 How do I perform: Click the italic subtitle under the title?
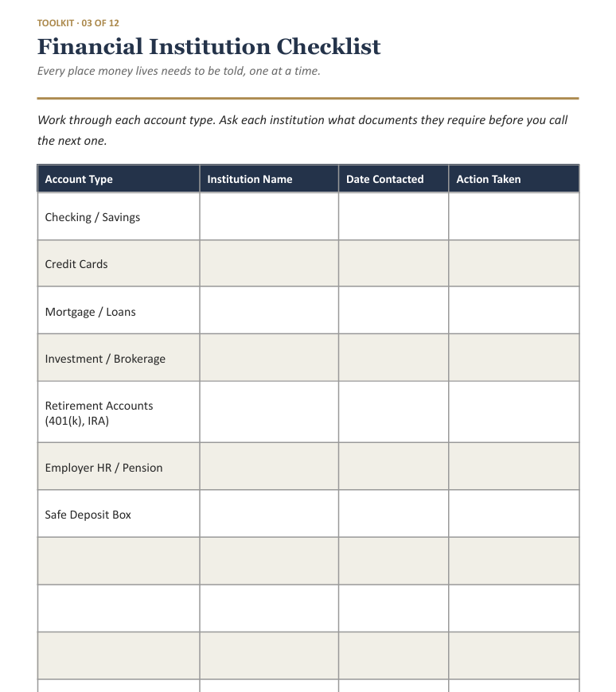[x=179, y=71]
